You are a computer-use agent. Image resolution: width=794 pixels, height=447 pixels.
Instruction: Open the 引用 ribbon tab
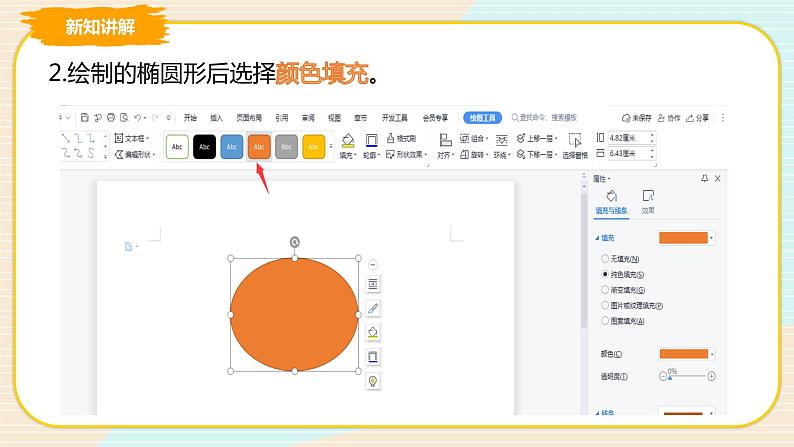pyautogui.click(x=282, y=117)
